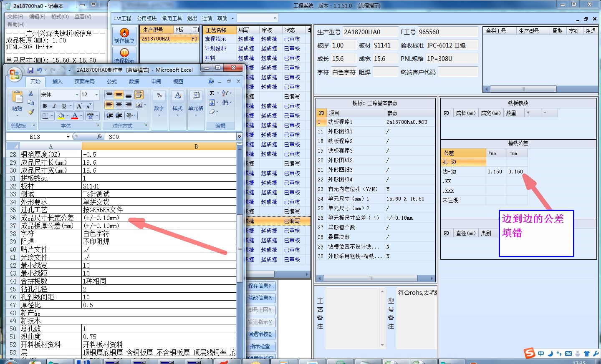Open the Cells (单元格) group icon
The image size is (601, 364).
click(x=196, y=95)
